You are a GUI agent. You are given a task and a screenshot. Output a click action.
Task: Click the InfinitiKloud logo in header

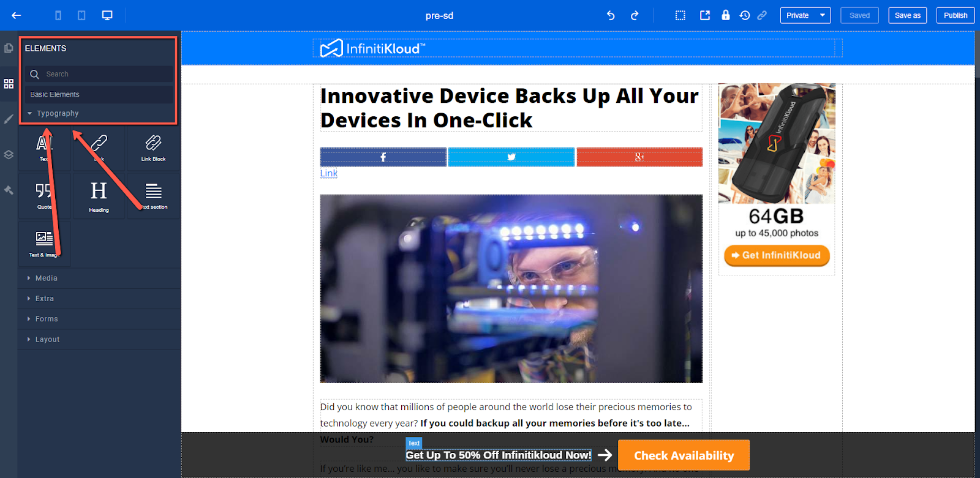coord(372,48)
